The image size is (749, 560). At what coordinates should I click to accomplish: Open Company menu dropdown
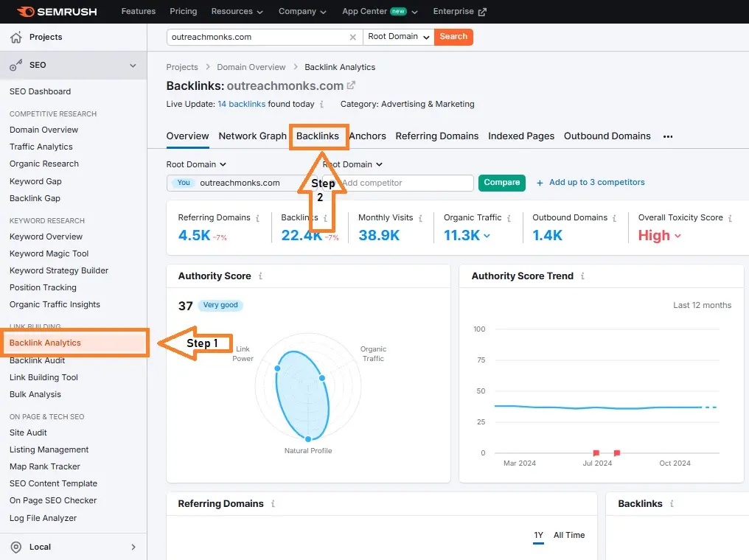click(302, 12)
